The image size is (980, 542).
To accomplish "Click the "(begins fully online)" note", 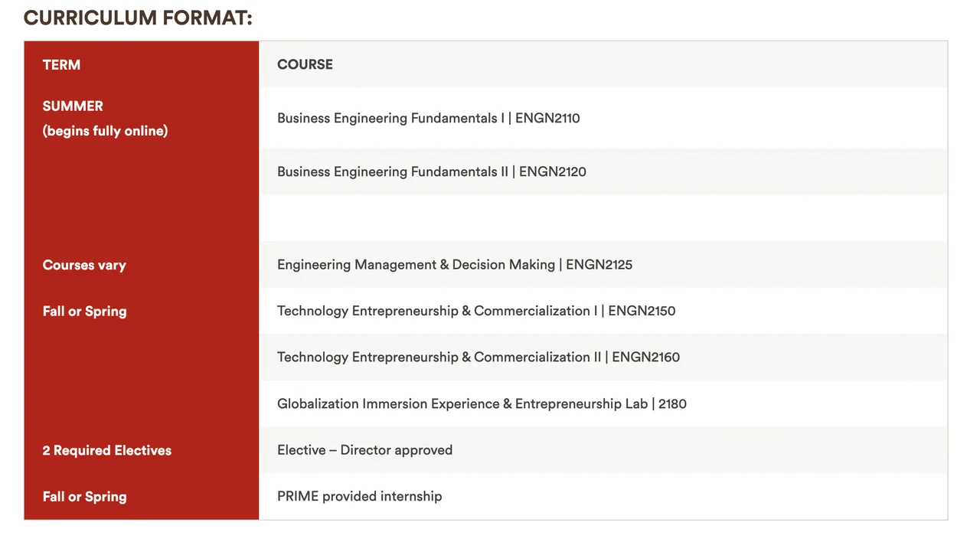I will pyautogui.click(x=105, y=131).
